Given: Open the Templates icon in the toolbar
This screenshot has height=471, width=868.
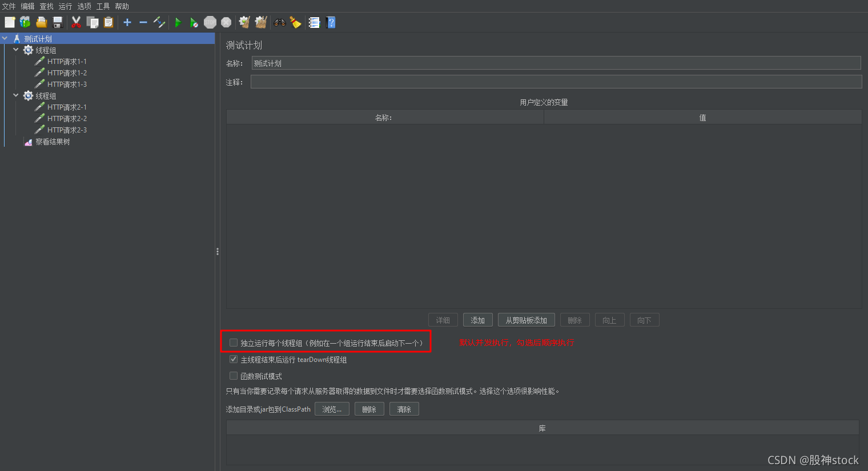Looking at the screenshot, I should 25,22.
